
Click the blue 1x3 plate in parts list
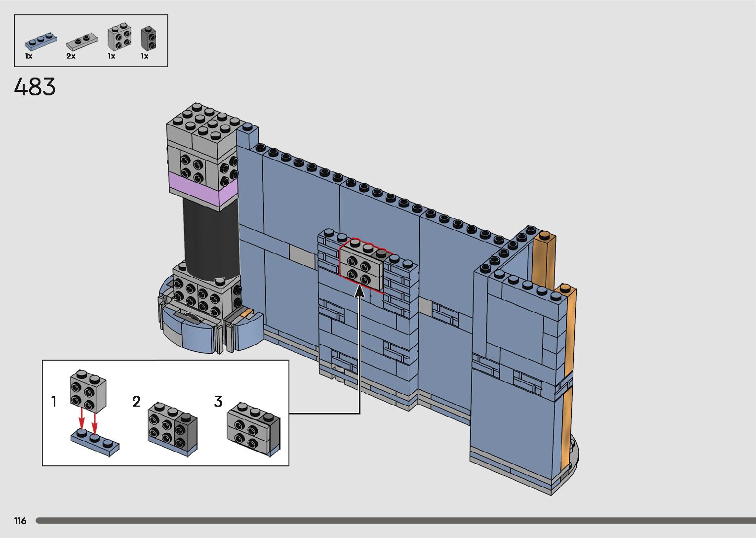[x=40, y=41]
